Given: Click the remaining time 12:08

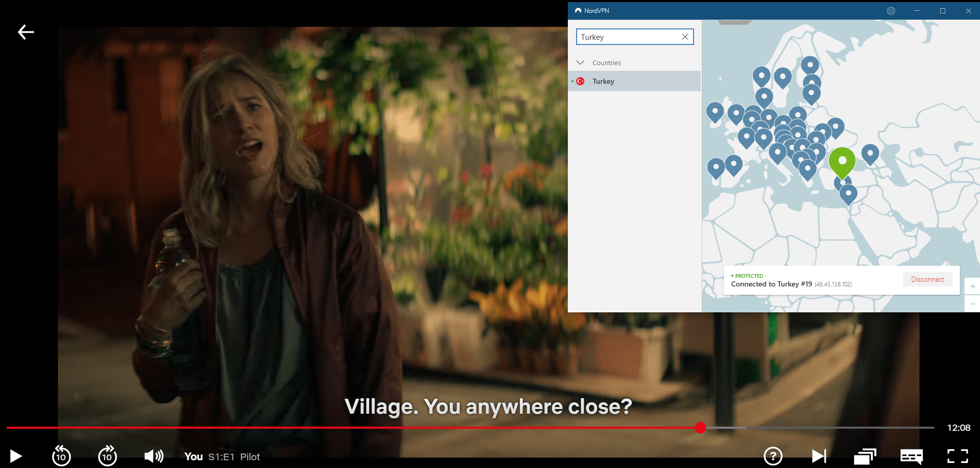Looking at the screenshot, I should tap(958, 428).
